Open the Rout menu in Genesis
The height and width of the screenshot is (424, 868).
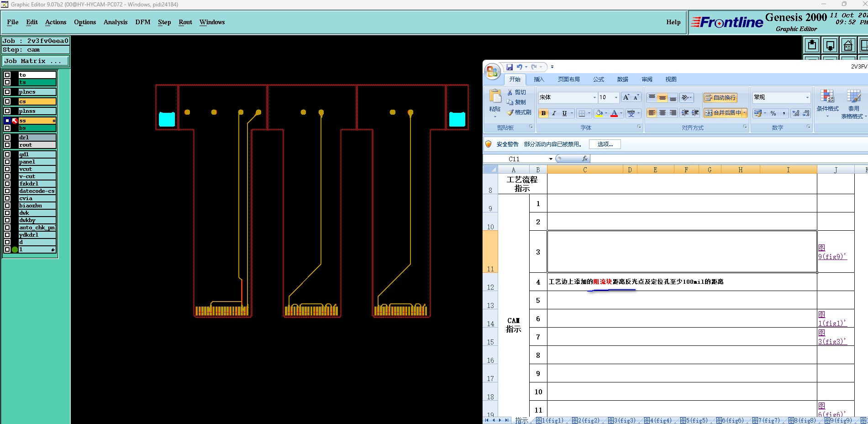(x=185, y=22)
